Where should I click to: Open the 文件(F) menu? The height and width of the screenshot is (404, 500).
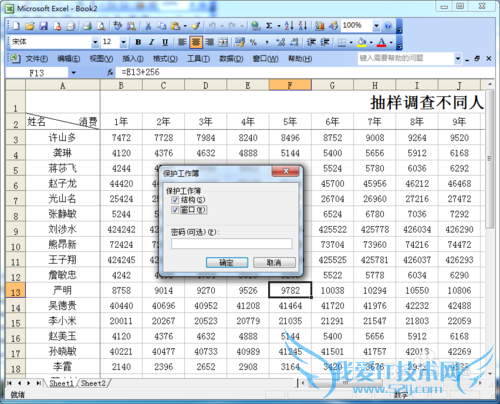[x=37, y=59]
